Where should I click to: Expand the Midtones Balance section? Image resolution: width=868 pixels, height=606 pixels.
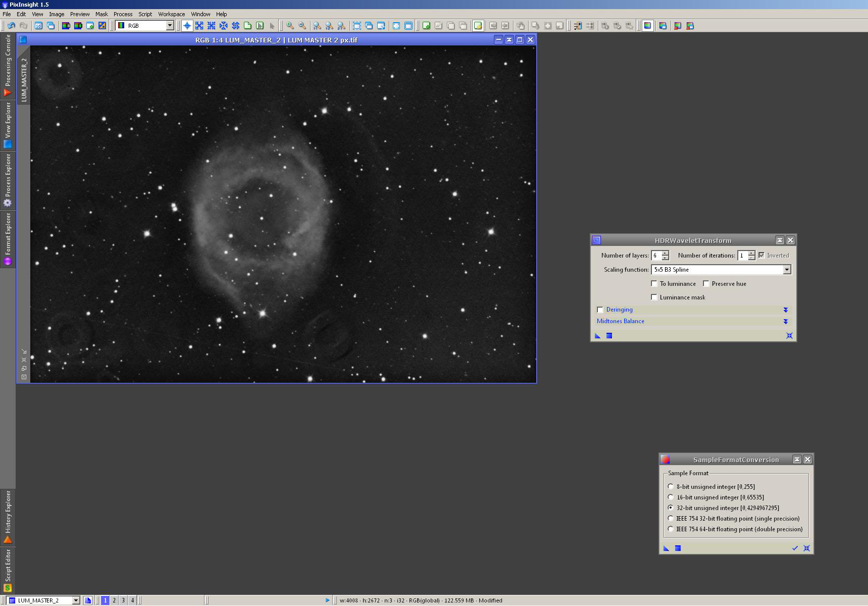786,322
